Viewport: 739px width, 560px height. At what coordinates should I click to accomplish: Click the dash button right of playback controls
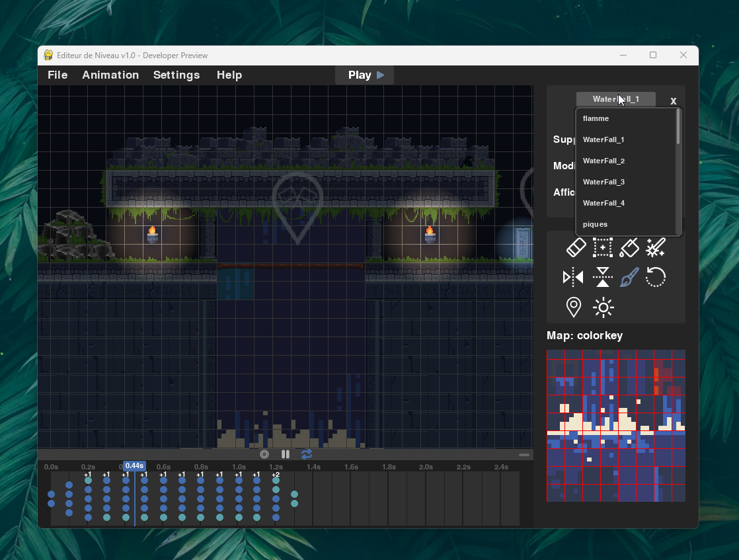[524, 455]
